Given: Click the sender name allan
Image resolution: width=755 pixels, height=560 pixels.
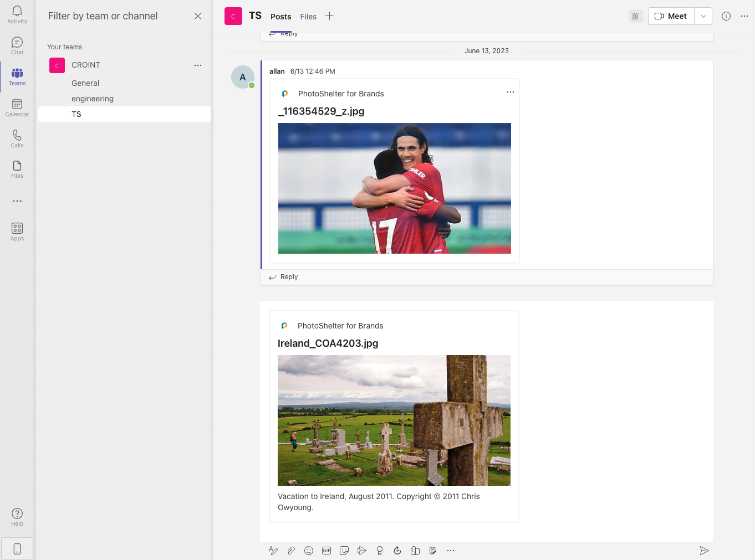Looking at the screenshot, I should [277, 71].
